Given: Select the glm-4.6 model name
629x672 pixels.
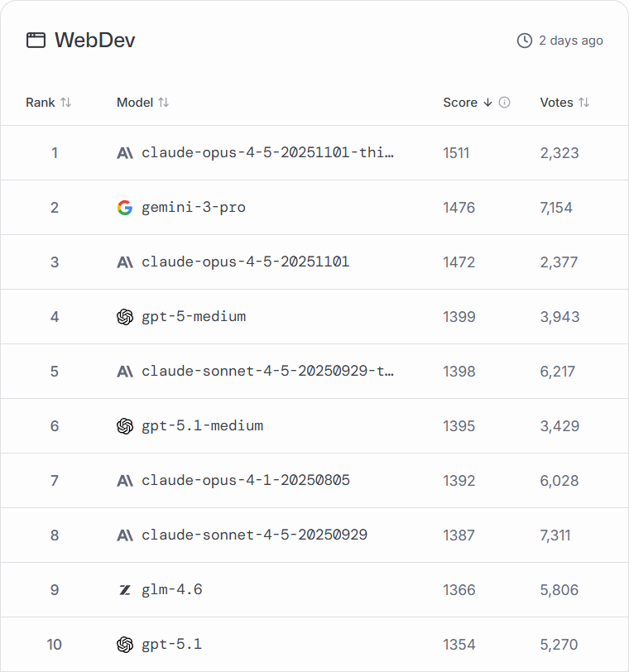Looking at the screenshot, I should coord(171,590).
